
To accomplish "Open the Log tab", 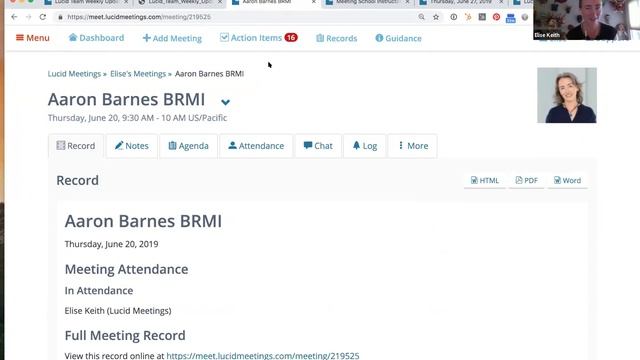I will pyautogui.click(x=365, y=146).
